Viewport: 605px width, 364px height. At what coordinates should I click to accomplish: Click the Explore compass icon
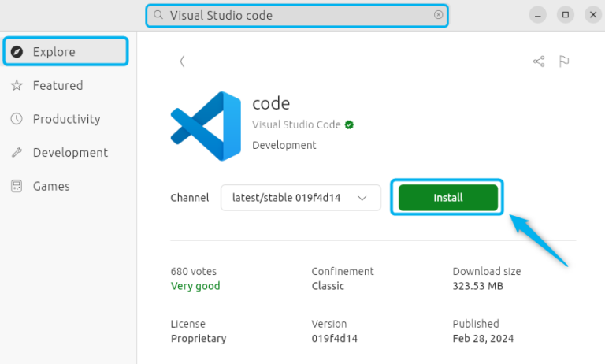pyautogui.click(x=17, y=52)
